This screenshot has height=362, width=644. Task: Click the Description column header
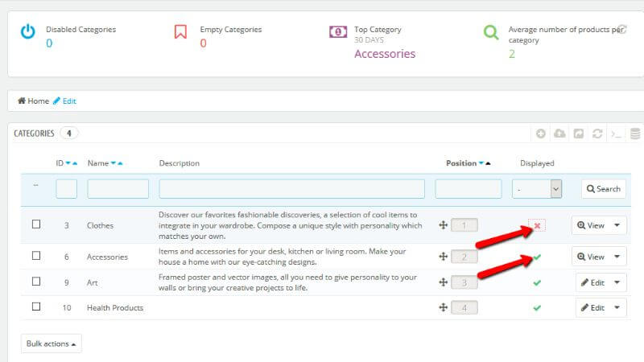pyautogui.click(x=179, y=163)
